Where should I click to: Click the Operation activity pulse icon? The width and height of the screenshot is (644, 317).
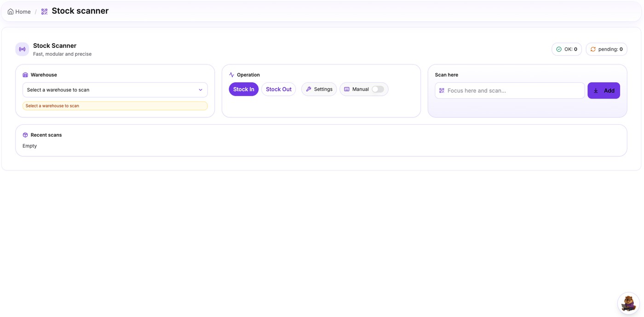click(x=231, y=75)
